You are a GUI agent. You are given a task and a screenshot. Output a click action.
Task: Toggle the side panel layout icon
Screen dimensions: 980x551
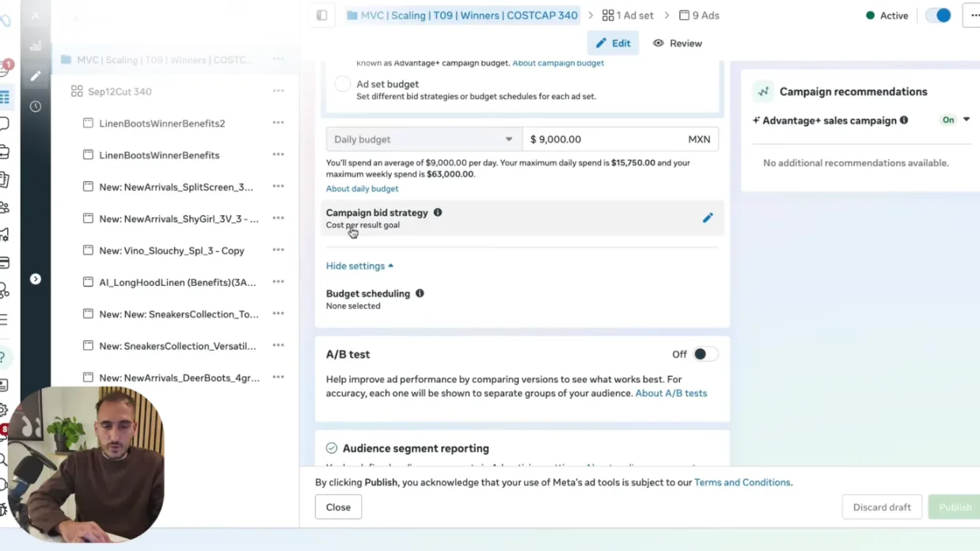(x=321, y=15)
